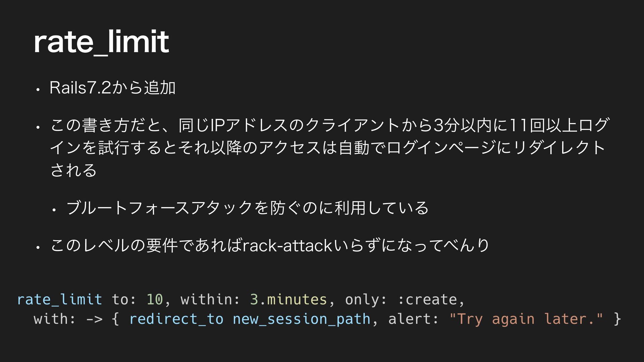
Task: Click redirect_to in the code snippet
Action: pos(176,319)
